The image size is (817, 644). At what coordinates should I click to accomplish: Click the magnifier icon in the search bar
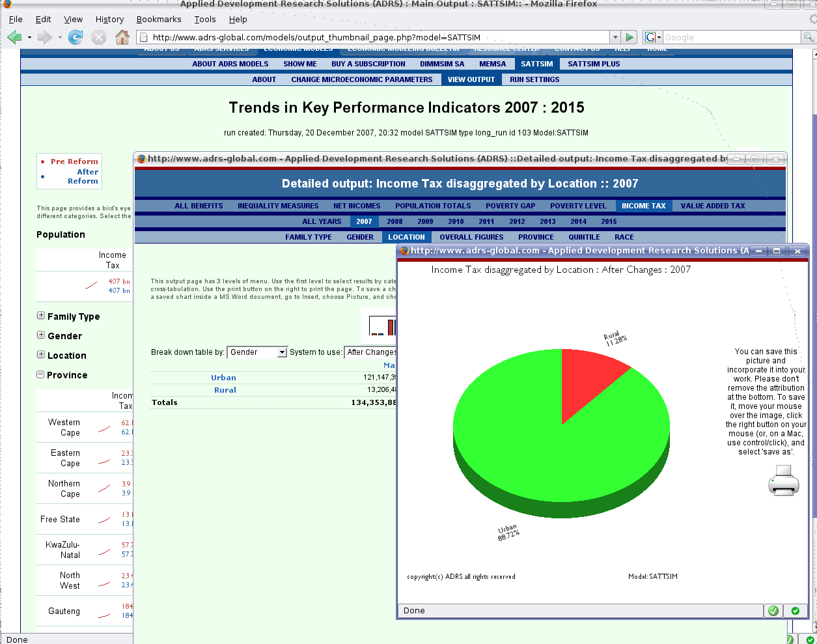[808, 36]
